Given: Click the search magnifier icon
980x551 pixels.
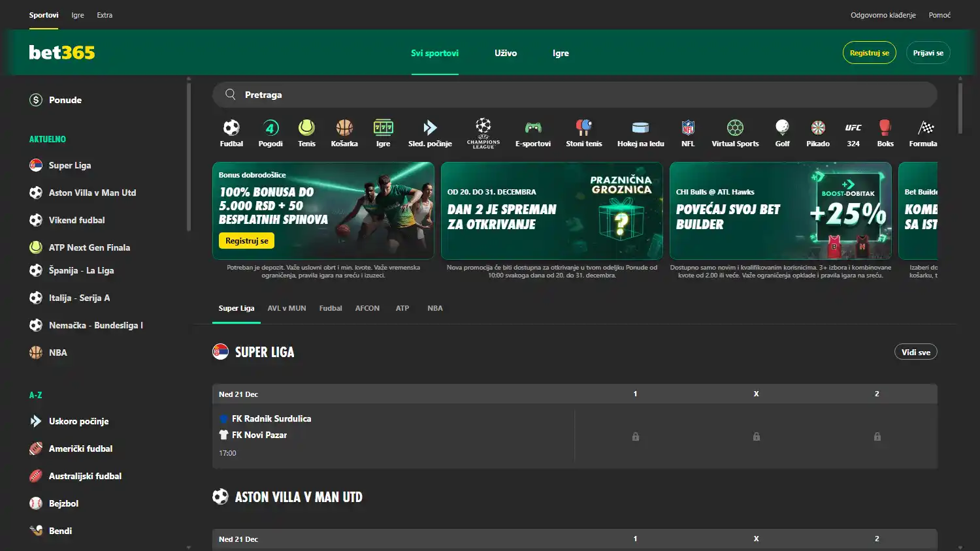Looking at the screenshot, I should [x=231, y=95].
